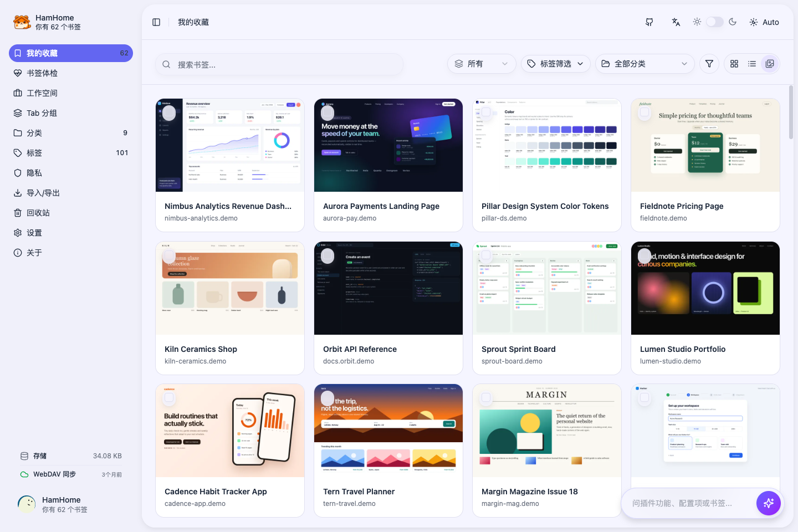This screenshot has height=532, width=798.
Task: Open the 全部分类 category dropdown
Action: click(645, 64)
